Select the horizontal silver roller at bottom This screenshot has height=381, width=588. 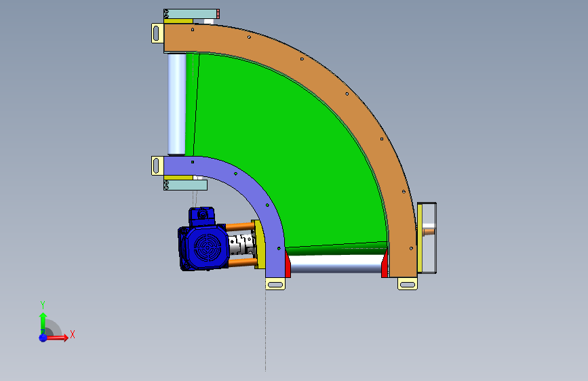336,264
